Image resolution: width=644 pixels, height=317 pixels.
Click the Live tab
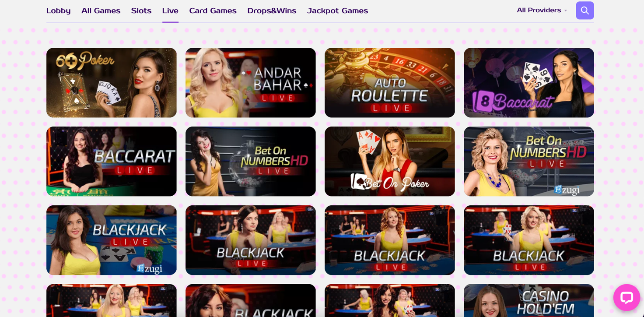click(170, 11)
